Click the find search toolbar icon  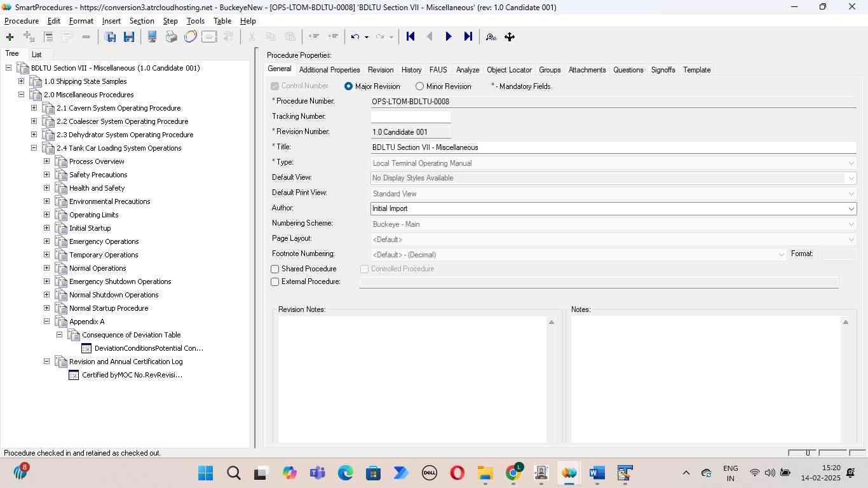pyautogui.click(x=491, y=37)
